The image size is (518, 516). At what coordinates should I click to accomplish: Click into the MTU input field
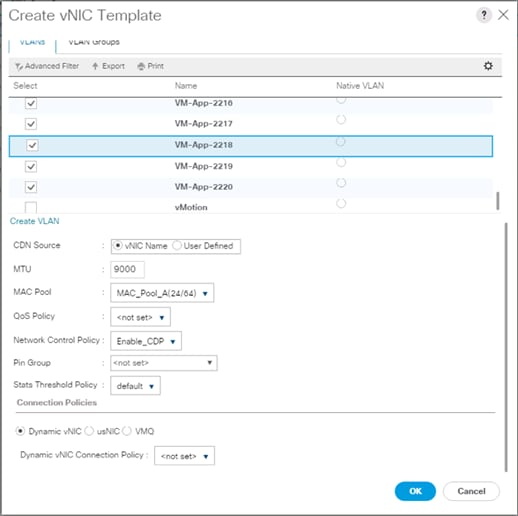tap(127, 269)
